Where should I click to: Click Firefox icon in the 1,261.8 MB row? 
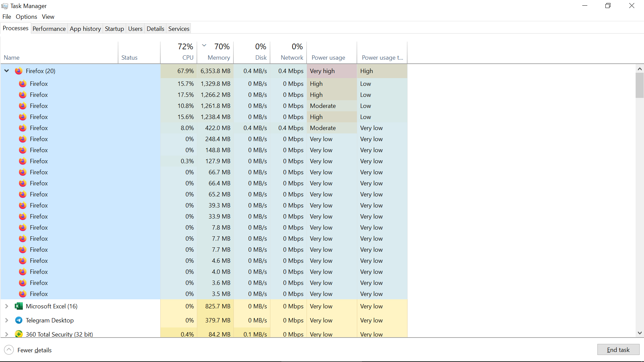click(x=22, y=106)
